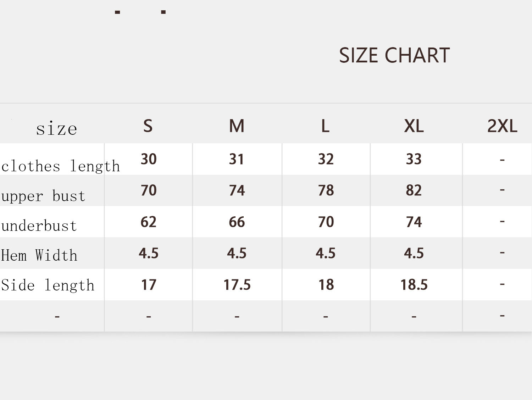Select the M size column header
This screenshot has width=532, height=400.
point(237,126)
